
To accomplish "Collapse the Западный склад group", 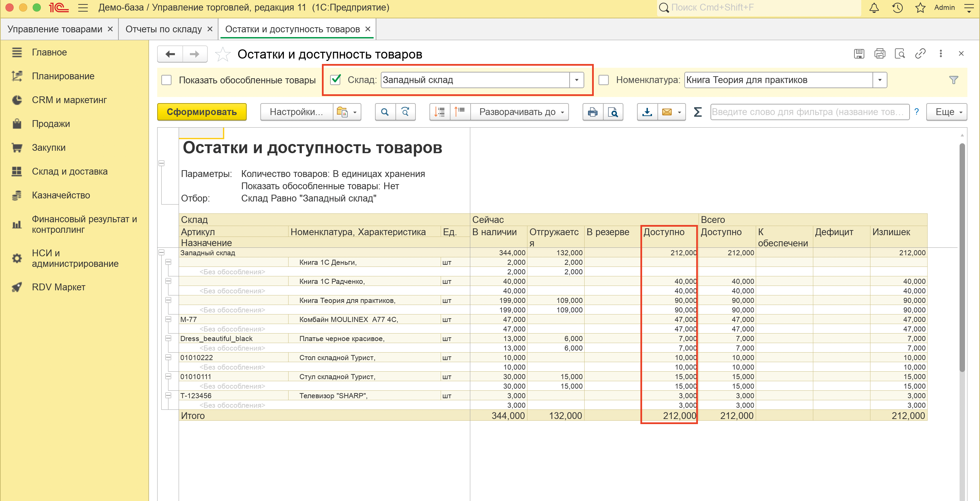I will tap(161, 252).
